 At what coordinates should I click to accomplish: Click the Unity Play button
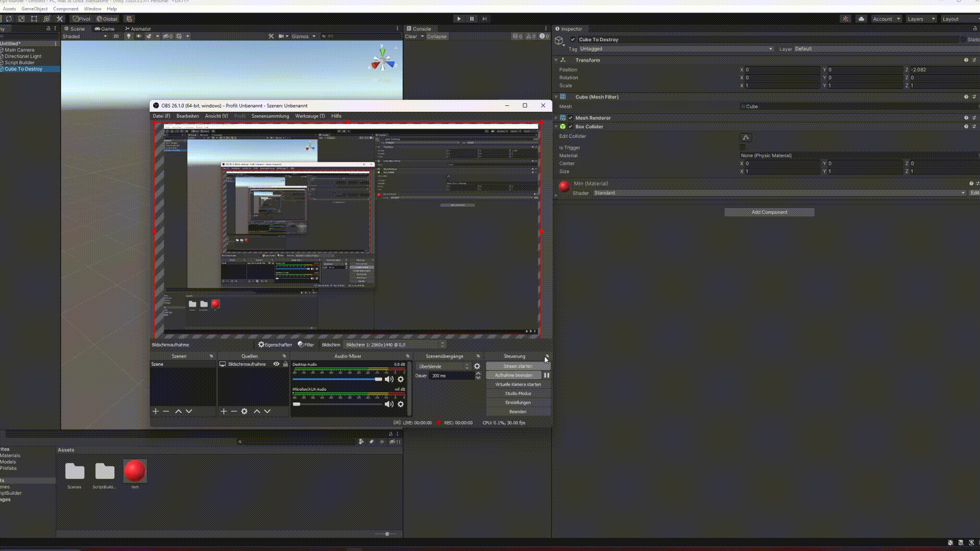pos(459,19)
